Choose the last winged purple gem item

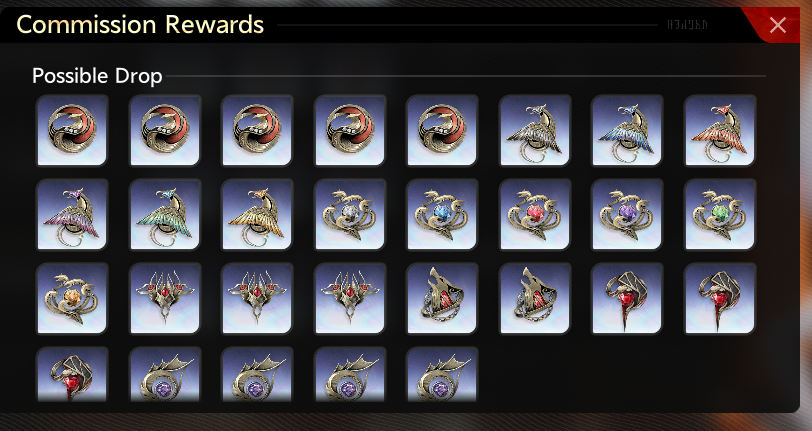click(x=442, y=375)
